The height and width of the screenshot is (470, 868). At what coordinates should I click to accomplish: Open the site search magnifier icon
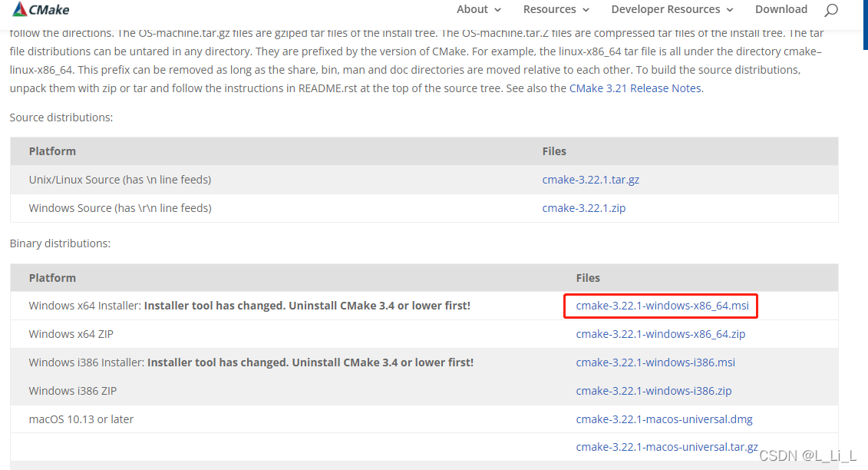click(830, 10)
